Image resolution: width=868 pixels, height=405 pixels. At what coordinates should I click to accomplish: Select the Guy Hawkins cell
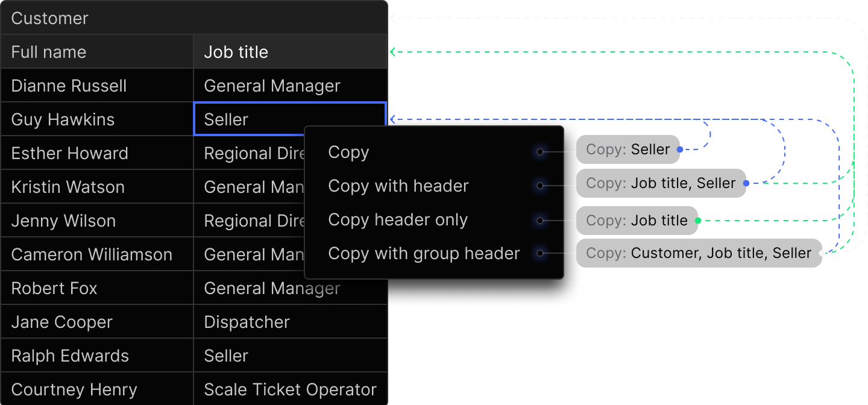[x=63, y=119]
